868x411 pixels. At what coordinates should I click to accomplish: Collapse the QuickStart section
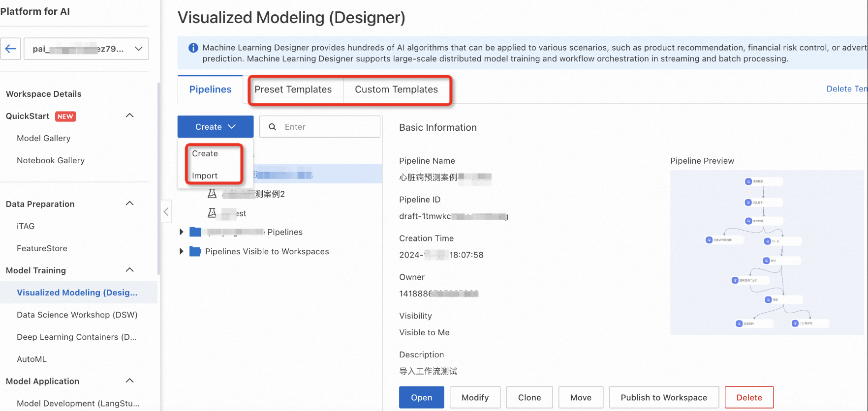[130, 116]
